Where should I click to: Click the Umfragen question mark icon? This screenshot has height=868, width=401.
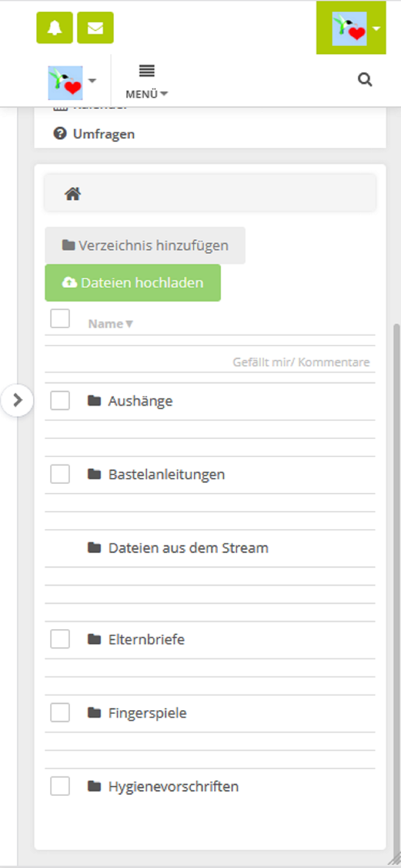(60, 133)
